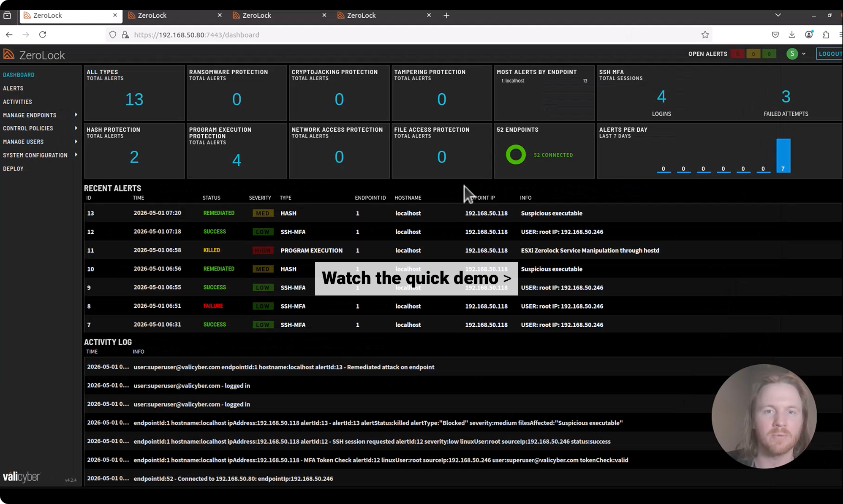This screenshot has height=504, width=843.
Task: Open Activities in the sidebar
Action: [x=17, y=102]
